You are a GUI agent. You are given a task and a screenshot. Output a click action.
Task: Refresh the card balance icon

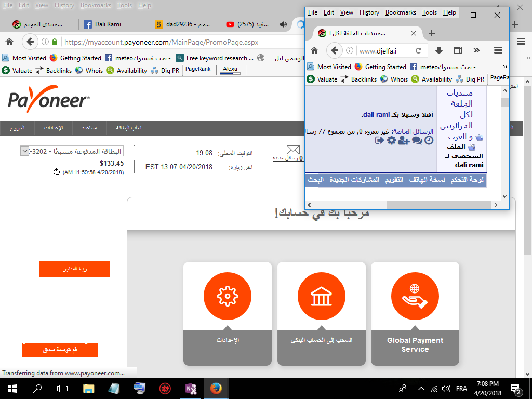[56, 172]
